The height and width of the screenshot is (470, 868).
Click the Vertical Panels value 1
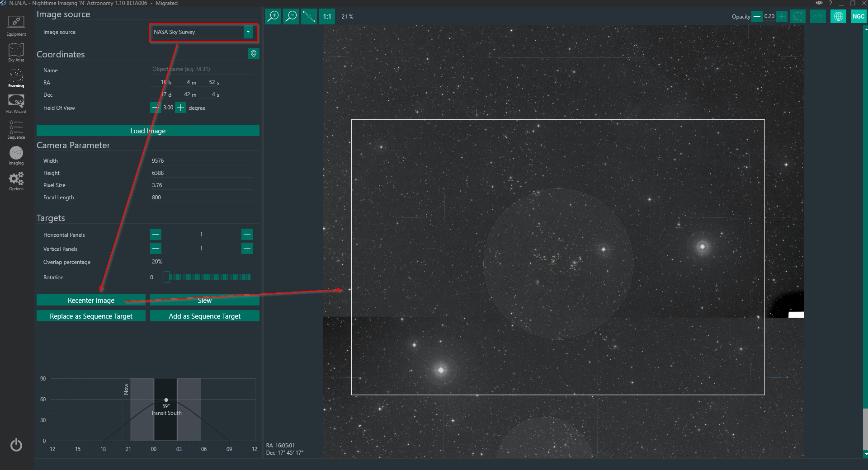201,249
